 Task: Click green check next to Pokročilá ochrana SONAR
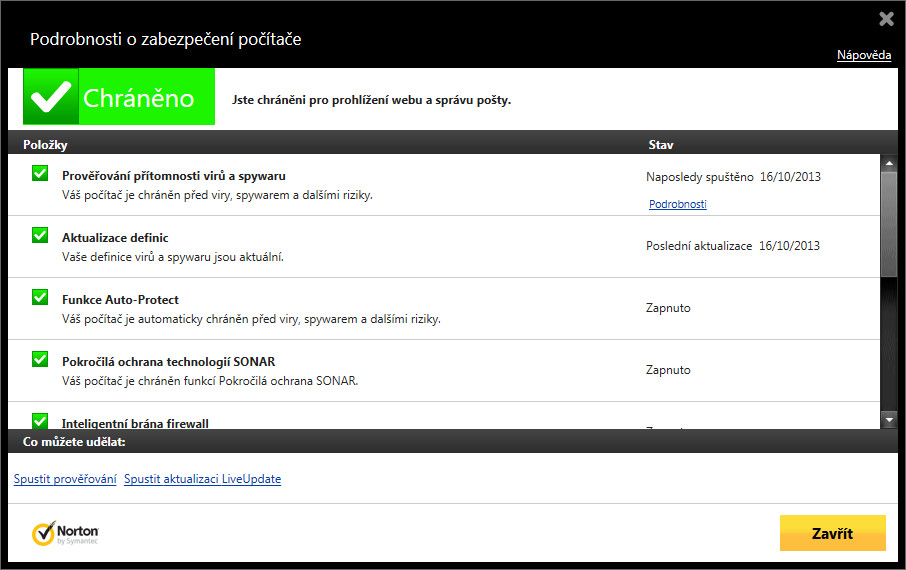pos(40,359)
